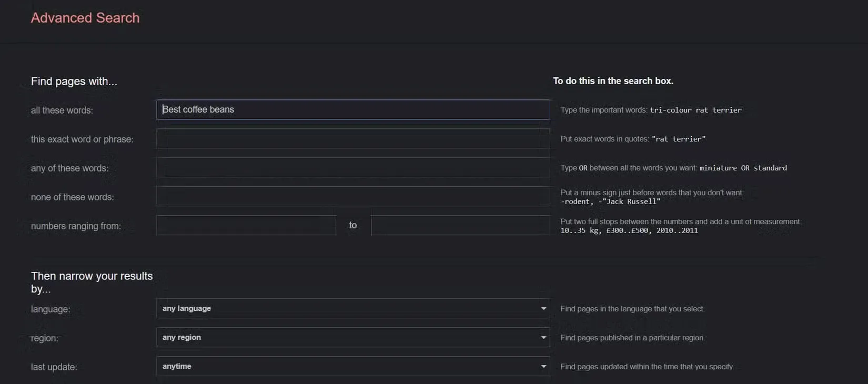Click into the 'any of these words' field

(352, 168)
